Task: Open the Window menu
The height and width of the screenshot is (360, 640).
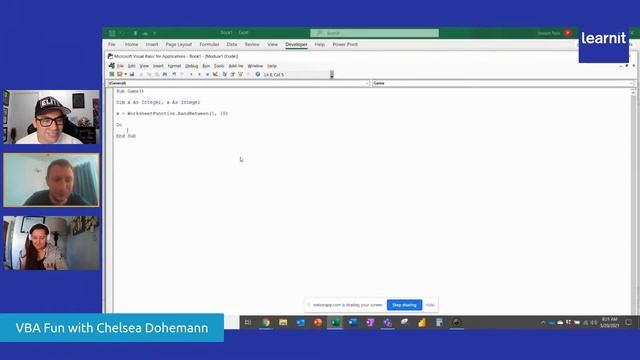Action: tap(255, 66)
